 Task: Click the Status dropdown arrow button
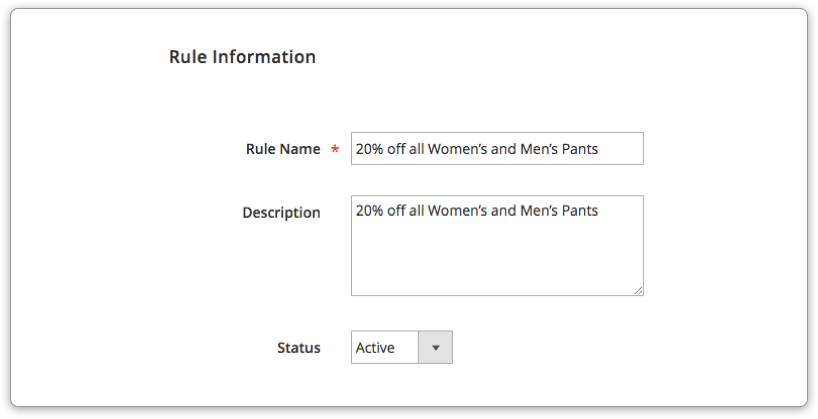435,348
